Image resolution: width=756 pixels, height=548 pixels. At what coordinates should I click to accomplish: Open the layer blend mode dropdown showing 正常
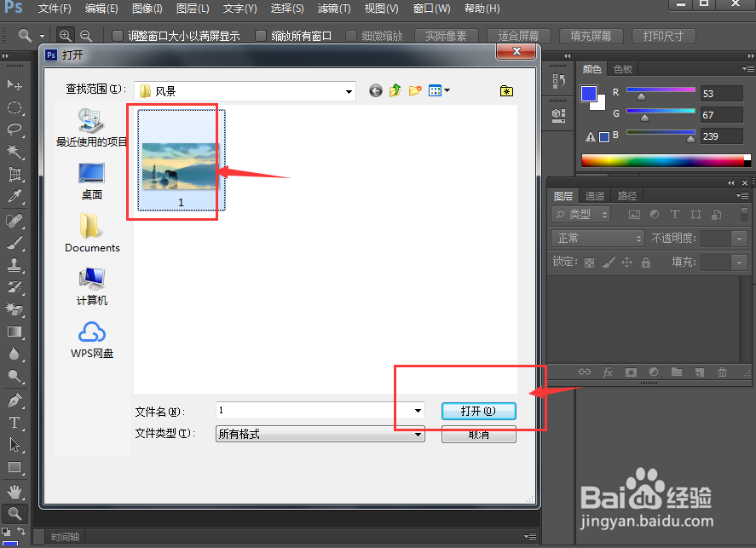point(597,238)
